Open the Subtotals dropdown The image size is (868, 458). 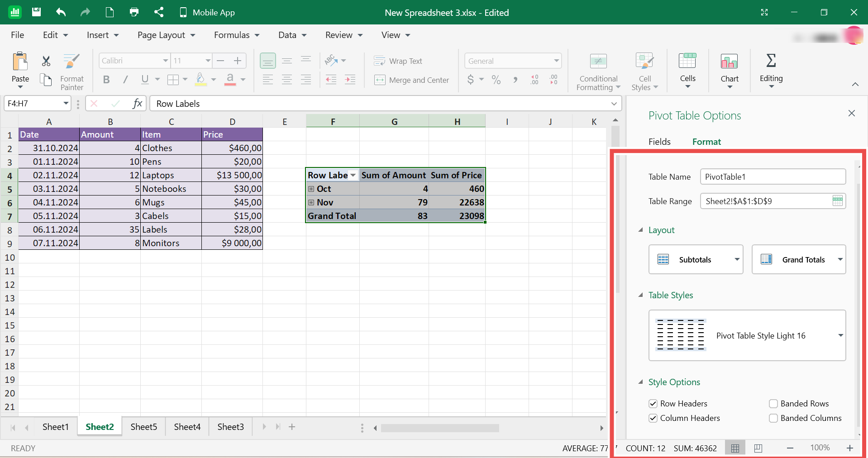click(696, 259)
